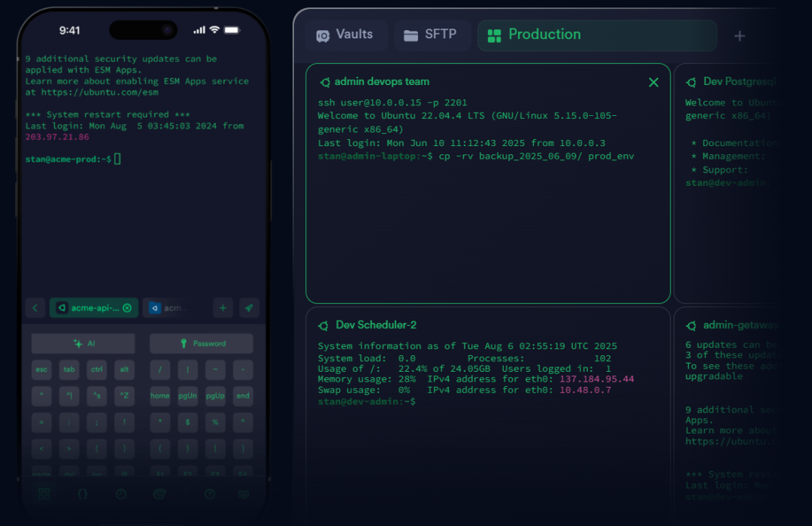Tap the ^s shortcut key
The width and height of the screenshot is (812, 526).
coord(97,396)
